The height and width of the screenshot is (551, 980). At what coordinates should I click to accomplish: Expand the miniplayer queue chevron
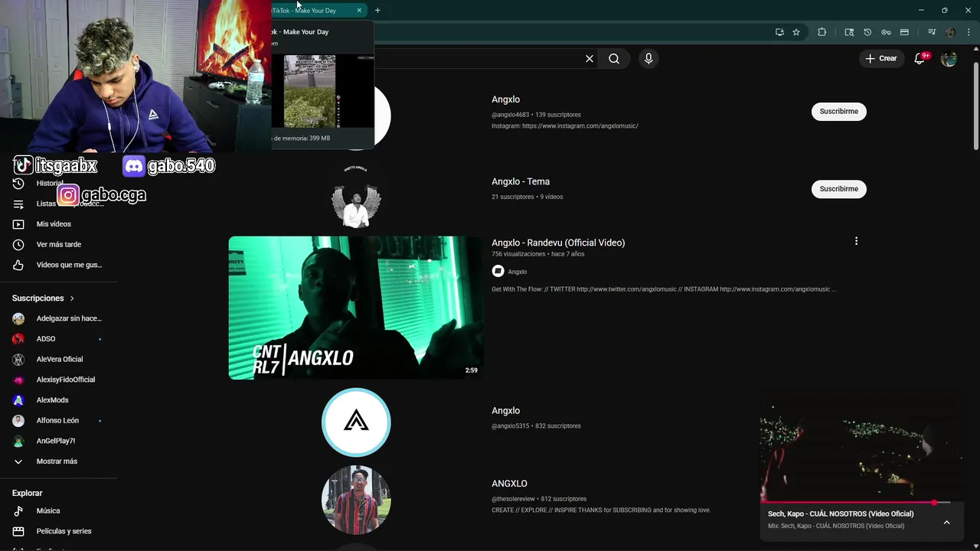pos(946,522)
